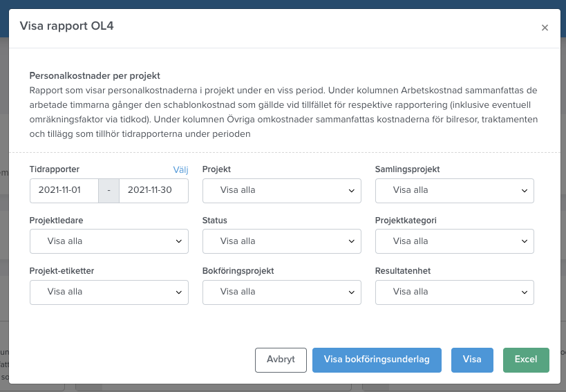
Task: Open the Resultatenhet dropdown
Action: [455, 292]
